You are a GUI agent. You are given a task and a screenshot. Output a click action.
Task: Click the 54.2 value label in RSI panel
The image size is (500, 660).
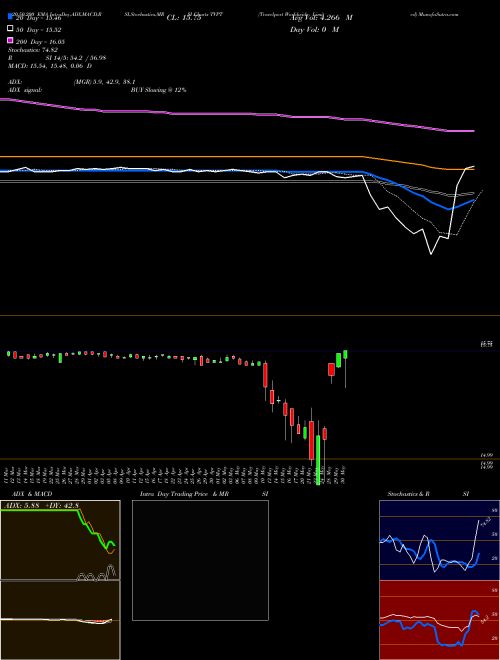coord(485,619)
